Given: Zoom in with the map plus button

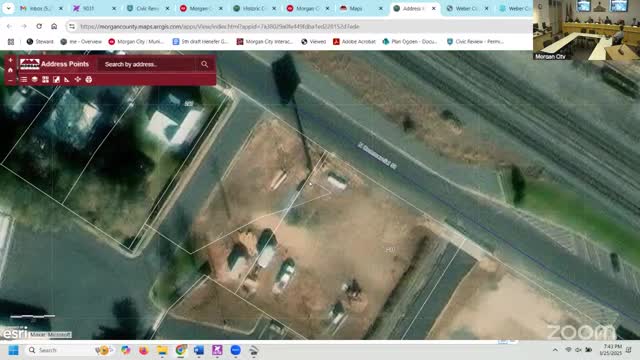Looking at the screenshot, I should click(10, 60).
